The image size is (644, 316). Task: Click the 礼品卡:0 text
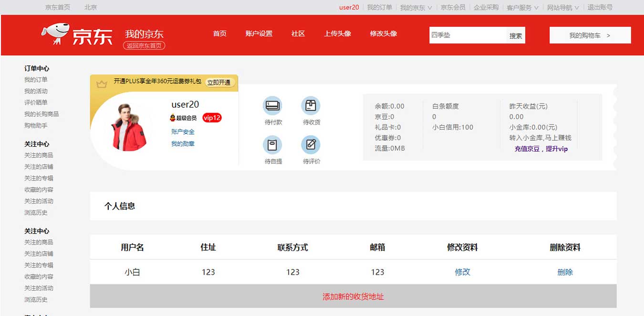click(388, 127)
